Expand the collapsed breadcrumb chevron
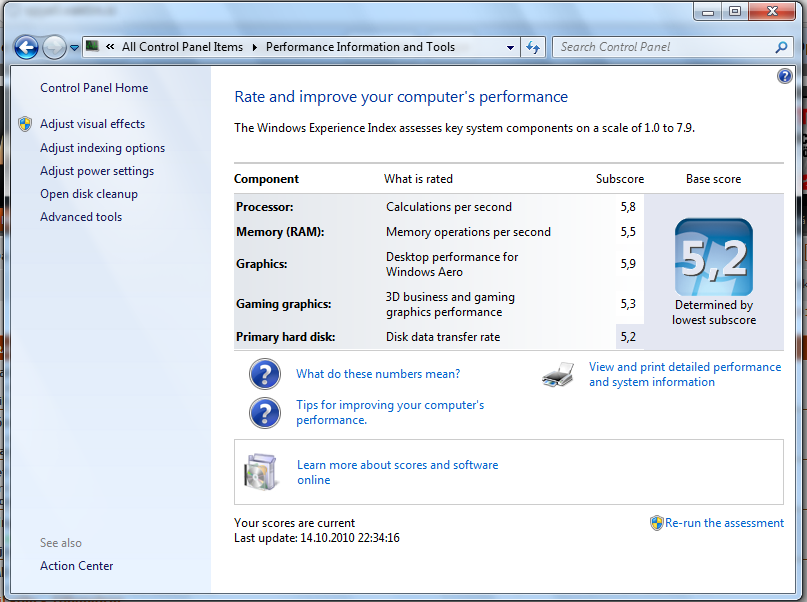Image resolution: width=807 pixels, height=602 pixels. coord(110,47)
